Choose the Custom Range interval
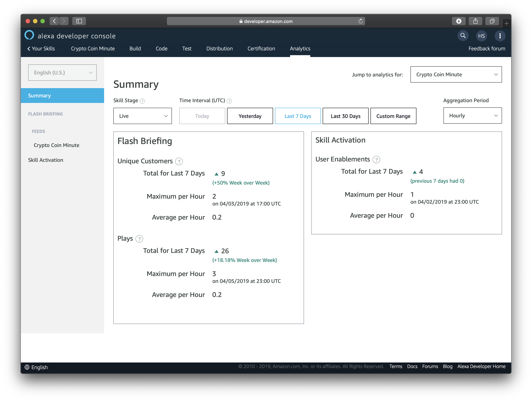The width and height of the screenshot is (532, 401). tap(393, 116)
